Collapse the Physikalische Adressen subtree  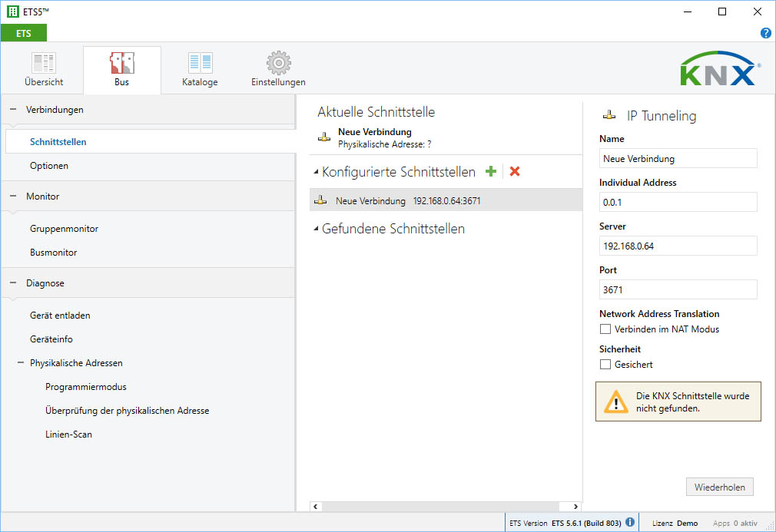click(x=20, y=363)
